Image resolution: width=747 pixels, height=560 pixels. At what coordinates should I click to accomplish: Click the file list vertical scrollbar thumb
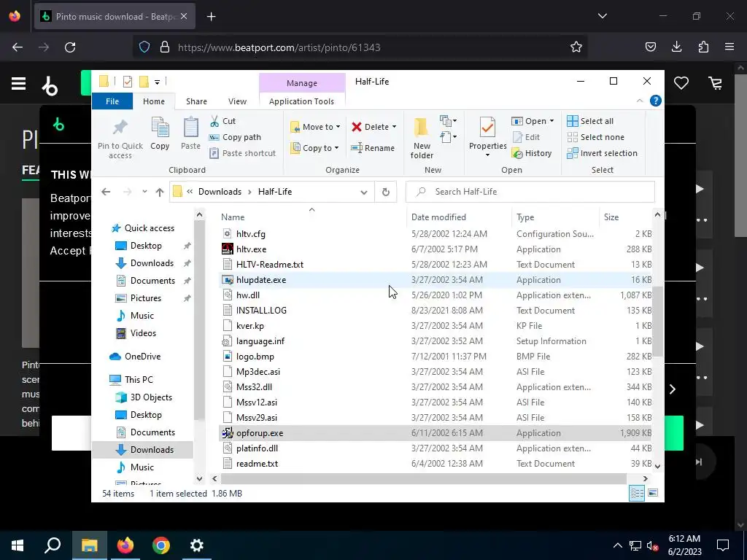tap(657, 322)
